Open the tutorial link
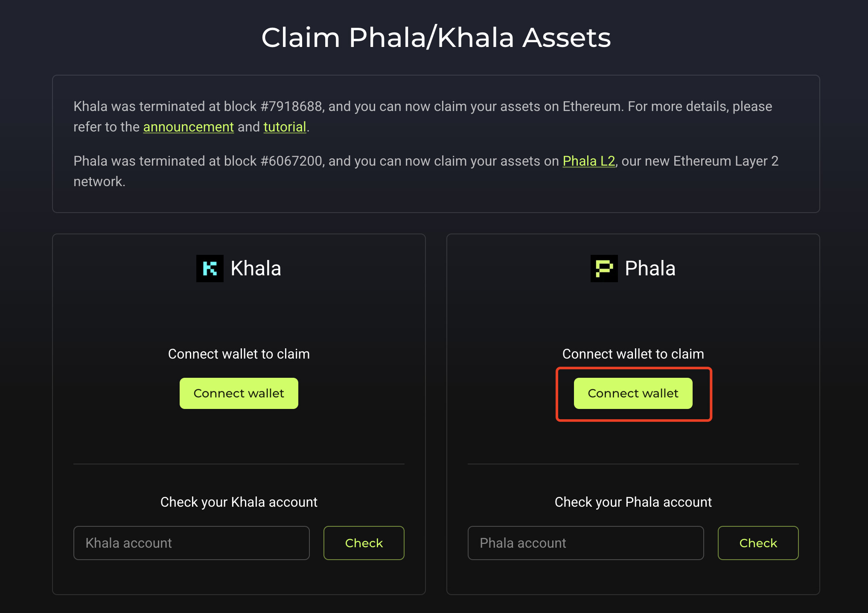 coord(285,127)
